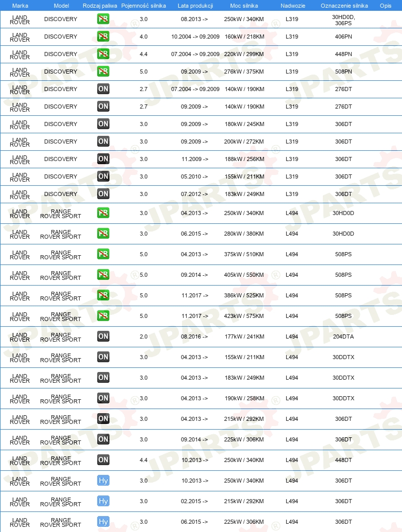Screen dimensions: 402x532
Task: Click the engine code 406PN
Action: click(x=343, y=37)
